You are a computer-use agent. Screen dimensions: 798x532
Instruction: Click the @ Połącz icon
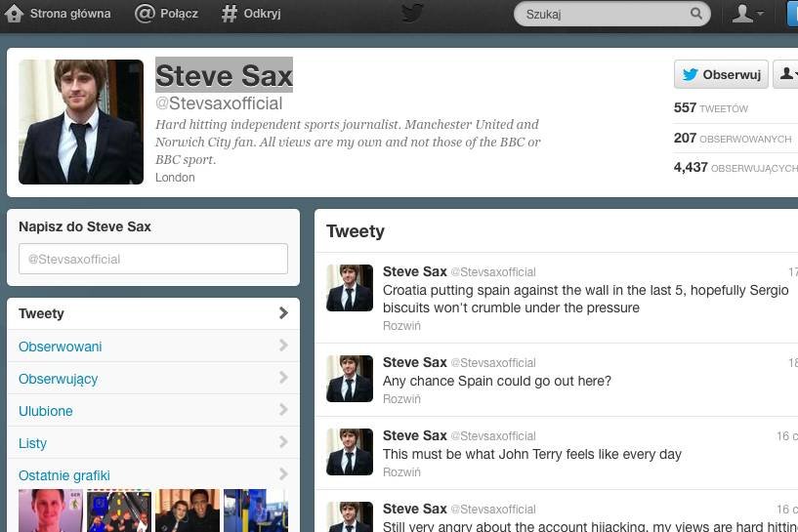pyautogui.click(x=145, y=14)
